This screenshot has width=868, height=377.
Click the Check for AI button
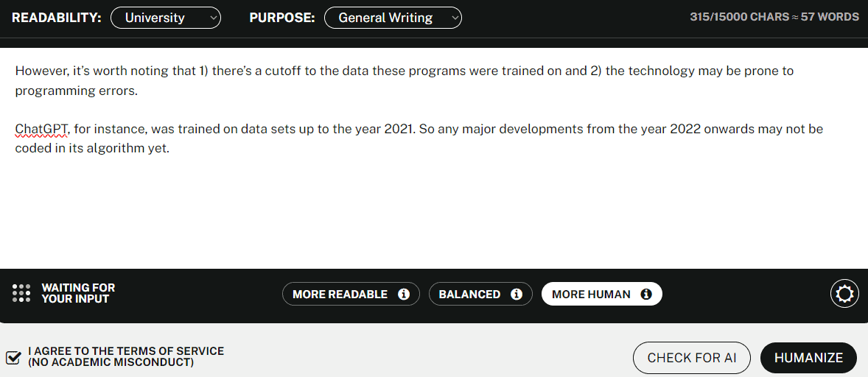point(692,358)
